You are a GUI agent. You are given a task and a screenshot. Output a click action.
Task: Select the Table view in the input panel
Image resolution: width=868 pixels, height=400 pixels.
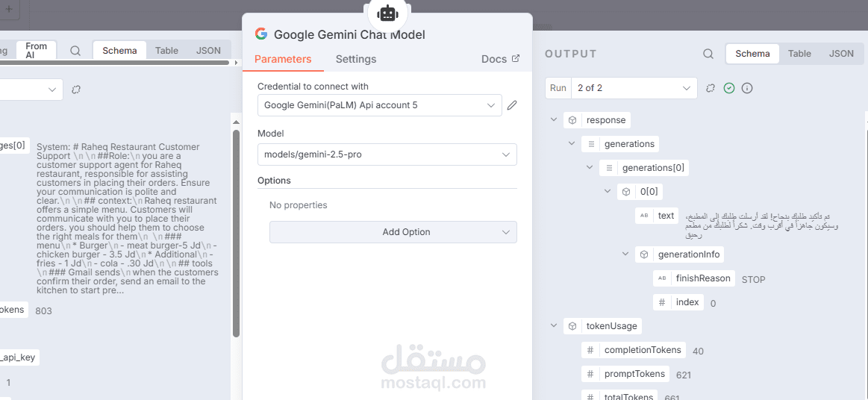pyautogui.click(x=166, y=50)
